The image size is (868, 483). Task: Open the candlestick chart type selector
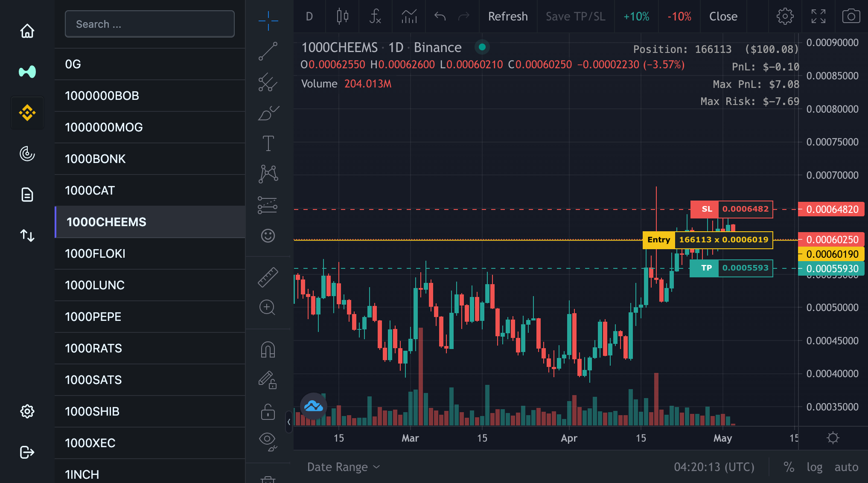pos(342,16)
